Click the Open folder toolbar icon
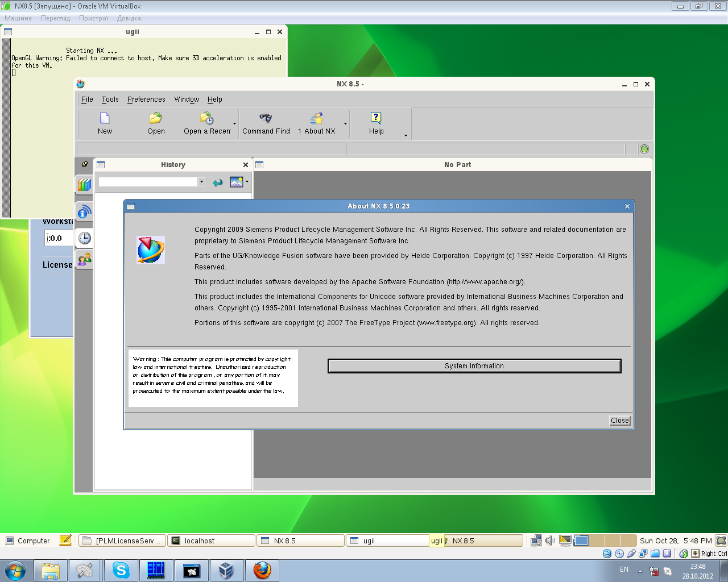 coord(156,118)
